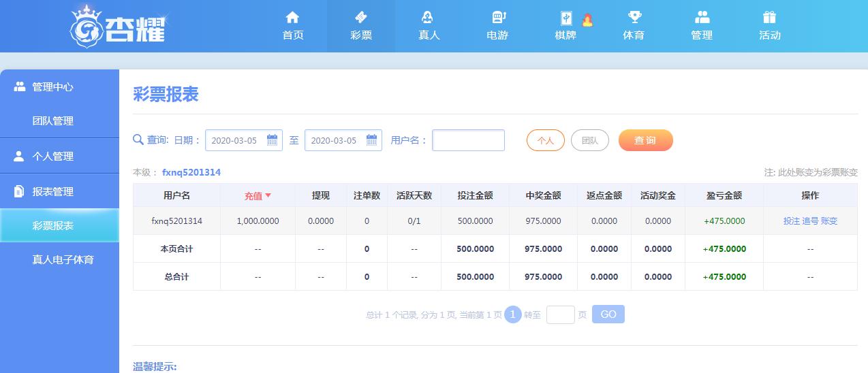Open 团队管理 in the sidebar
This screenshot has width=868, height=373.
pos(53,121)
